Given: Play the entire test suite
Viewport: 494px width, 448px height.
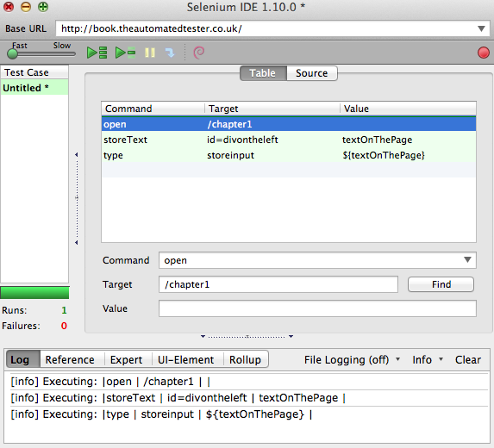Looking at the screenshot, I should 97,53.
